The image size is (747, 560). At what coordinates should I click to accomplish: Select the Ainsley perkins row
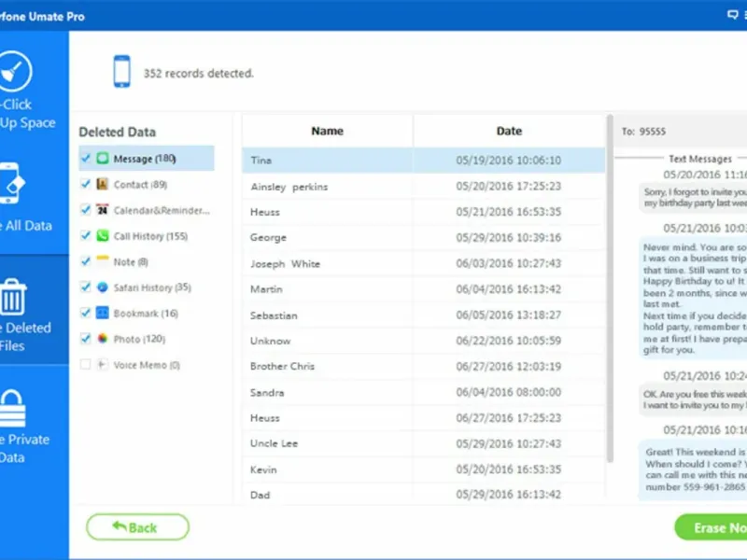pyautogui.click(x=424, y=186)
